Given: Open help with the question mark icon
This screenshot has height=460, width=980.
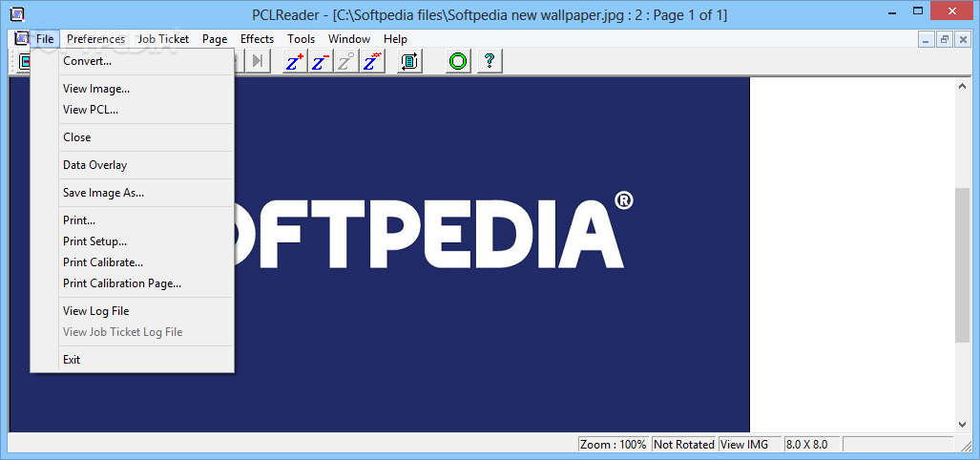Looking at the screenshot, I should [x=490, y=61].
